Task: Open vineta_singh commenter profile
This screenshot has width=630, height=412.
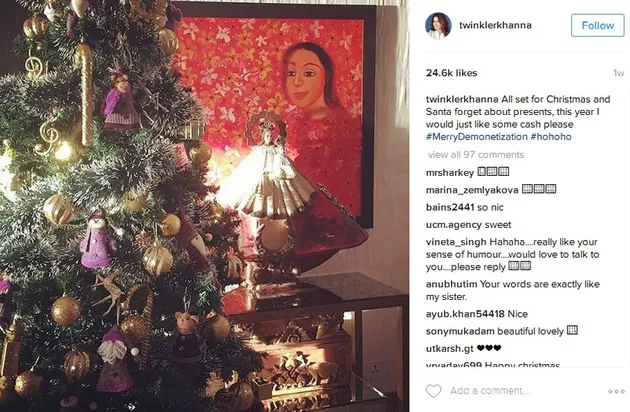Action: (456, 242)
